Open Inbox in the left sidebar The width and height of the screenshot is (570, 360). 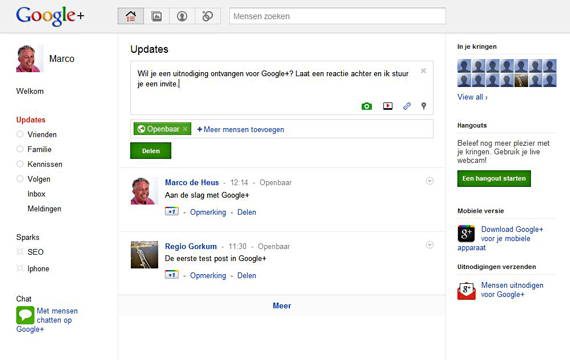point(36,194)
